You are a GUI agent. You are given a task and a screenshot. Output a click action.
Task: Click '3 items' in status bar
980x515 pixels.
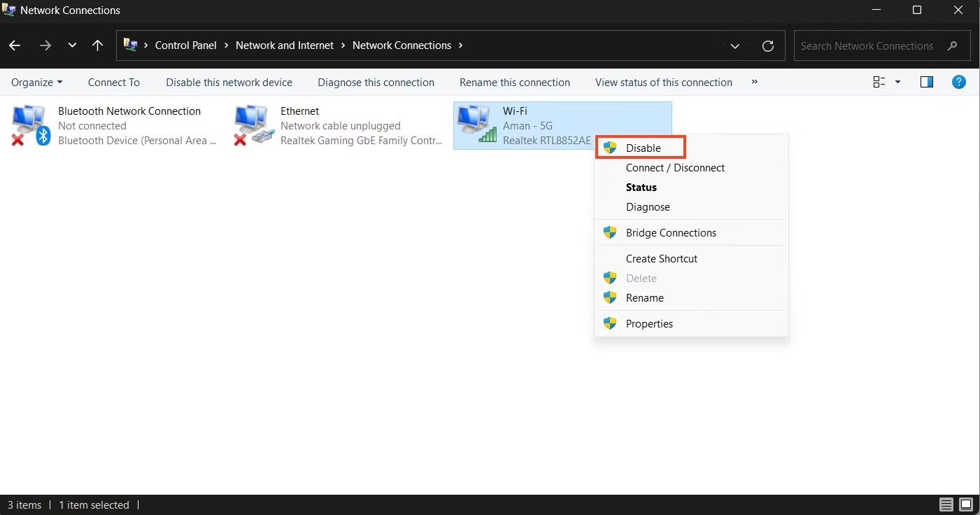pyautogui.click(x=24, y=505)
